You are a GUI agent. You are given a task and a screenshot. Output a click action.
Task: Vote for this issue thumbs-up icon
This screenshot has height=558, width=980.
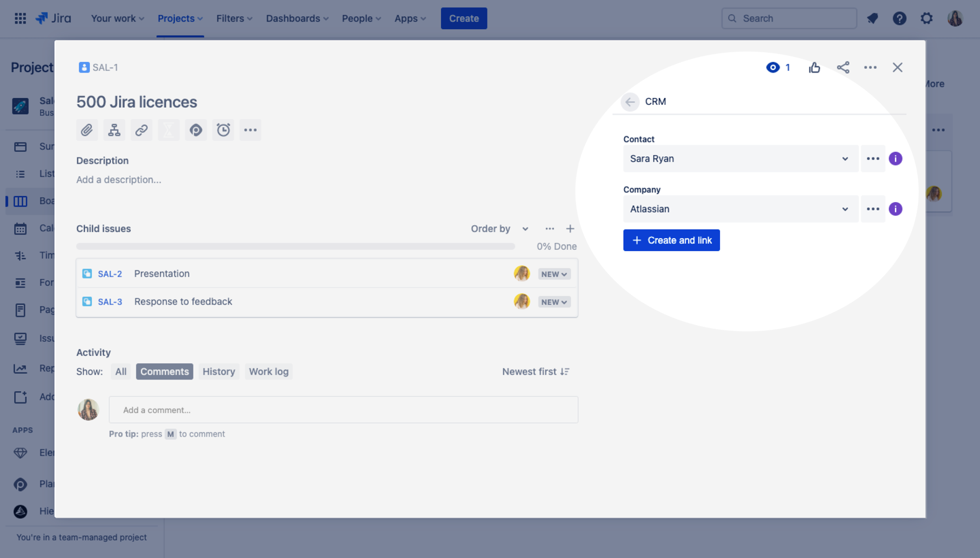(x=814, y=68)
